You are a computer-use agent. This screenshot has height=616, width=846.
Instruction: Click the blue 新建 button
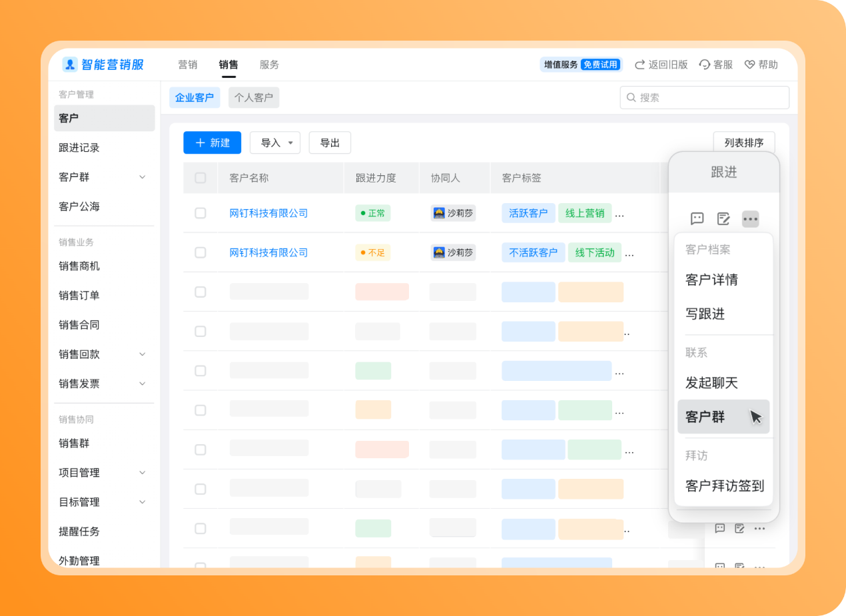click(x=212, y=143)
